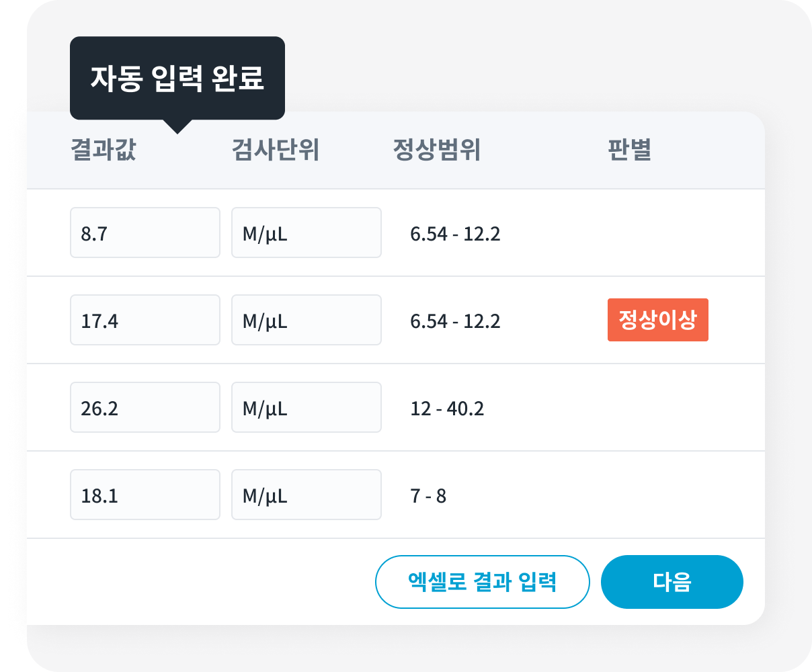Viewport: 812px width, 672px height.
Task: Click the 결과값 column header
Action: click(104, 150)
